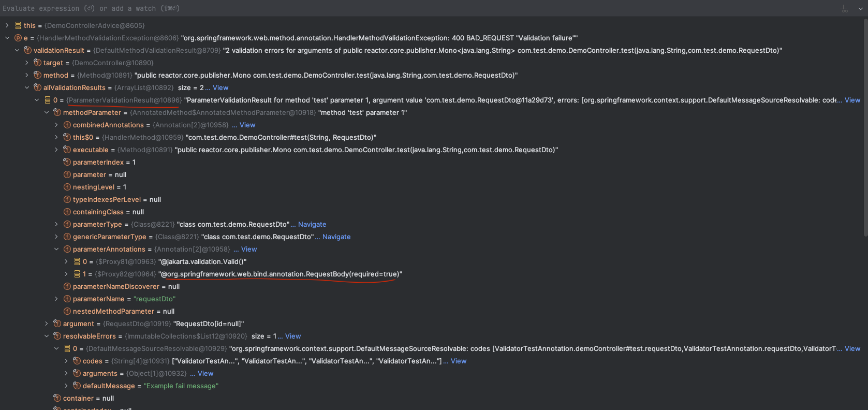Click the field icon beside nestedMethodParameter

tap(67, 311)
